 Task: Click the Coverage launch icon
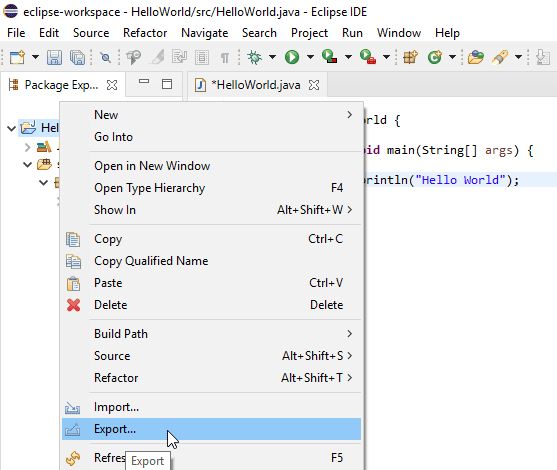(x=330, y=57)
